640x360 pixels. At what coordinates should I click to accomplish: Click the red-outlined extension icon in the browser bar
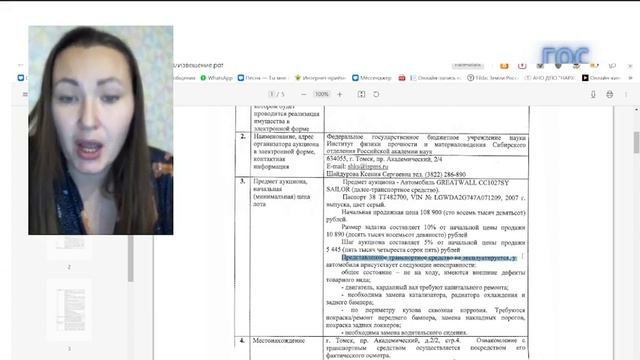tap(522, 65)
